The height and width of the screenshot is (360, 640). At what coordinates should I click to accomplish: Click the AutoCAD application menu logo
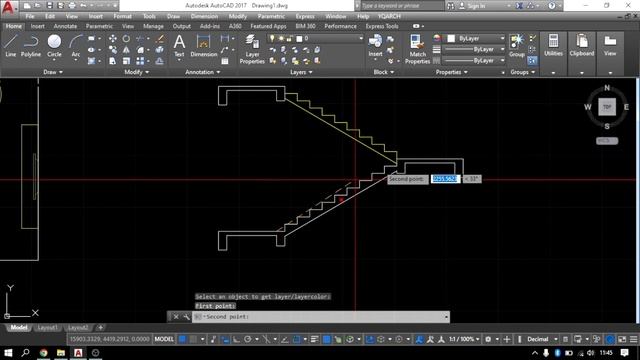tap(9, 7)
